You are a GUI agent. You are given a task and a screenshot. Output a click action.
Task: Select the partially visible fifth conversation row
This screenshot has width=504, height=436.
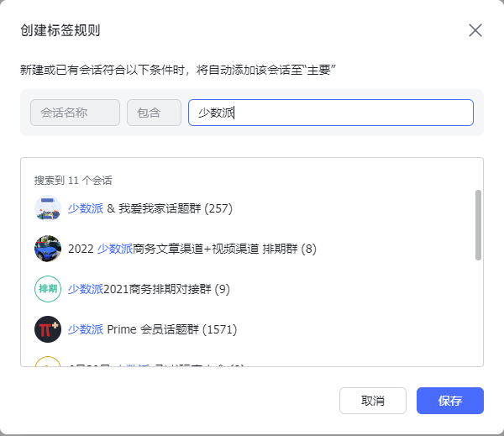tap(168, 364)
